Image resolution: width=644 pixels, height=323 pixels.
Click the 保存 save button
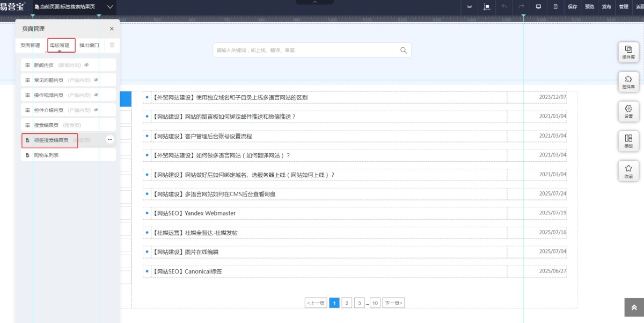point(573,7)
